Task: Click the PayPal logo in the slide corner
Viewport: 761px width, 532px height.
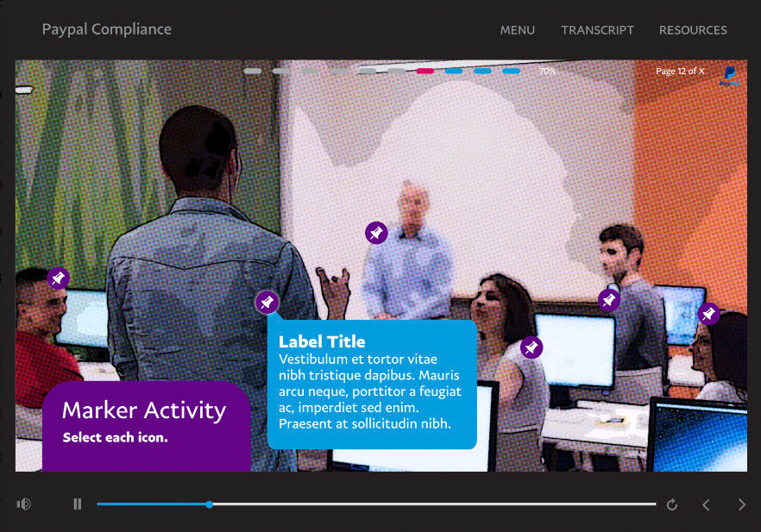Action: pyautogui.click(x=729, y=76)
